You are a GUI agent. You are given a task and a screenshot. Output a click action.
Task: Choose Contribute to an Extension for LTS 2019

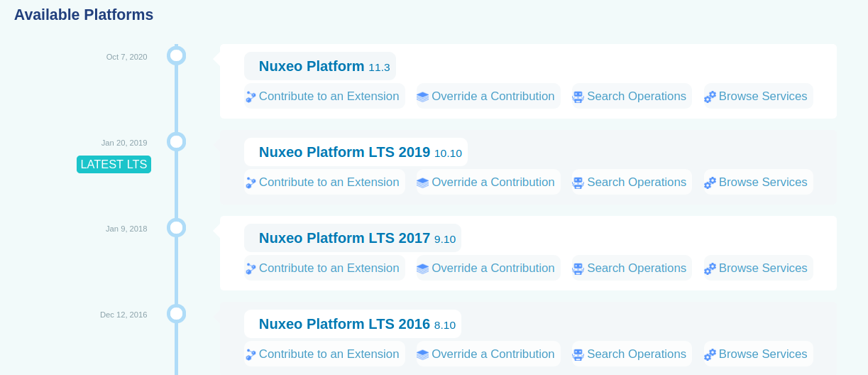point(324,183)
